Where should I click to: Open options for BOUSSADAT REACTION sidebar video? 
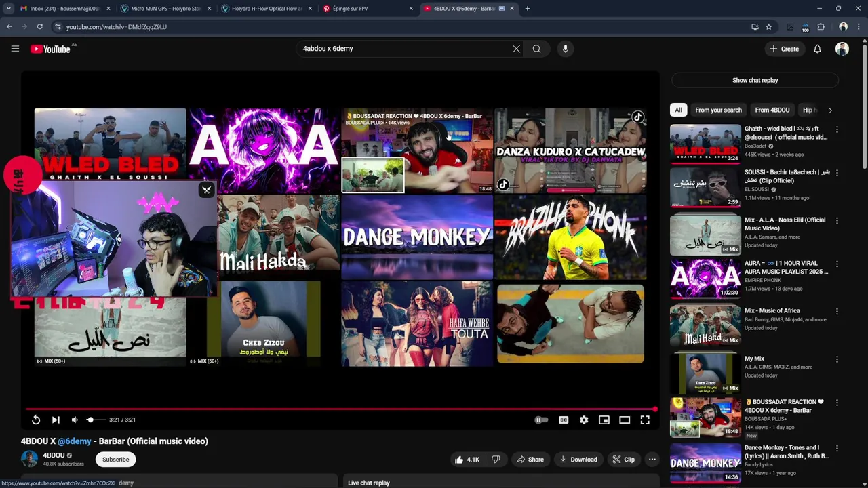point(837,403)
